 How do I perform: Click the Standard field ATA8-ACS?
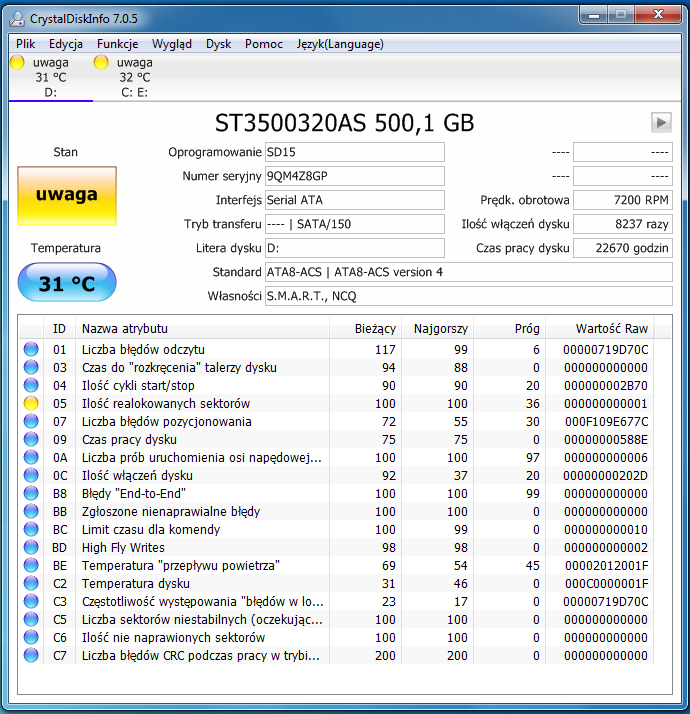[x=469, y=272]
